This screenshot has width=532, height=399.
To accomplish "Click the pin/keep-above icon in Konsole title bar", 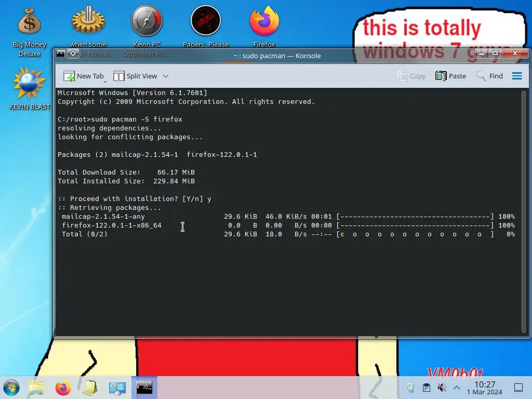I will click(73, 54).
